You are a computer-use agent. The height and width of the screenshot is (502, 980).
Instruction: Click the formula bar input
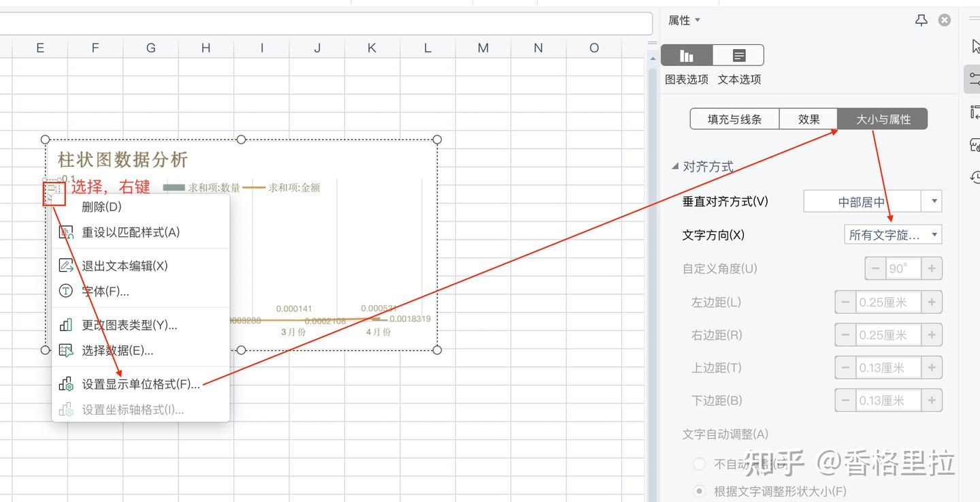point(326,23)
